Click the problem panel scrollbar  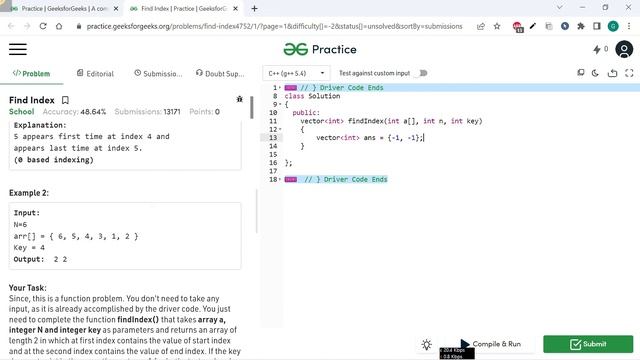[x=252, y=108]
